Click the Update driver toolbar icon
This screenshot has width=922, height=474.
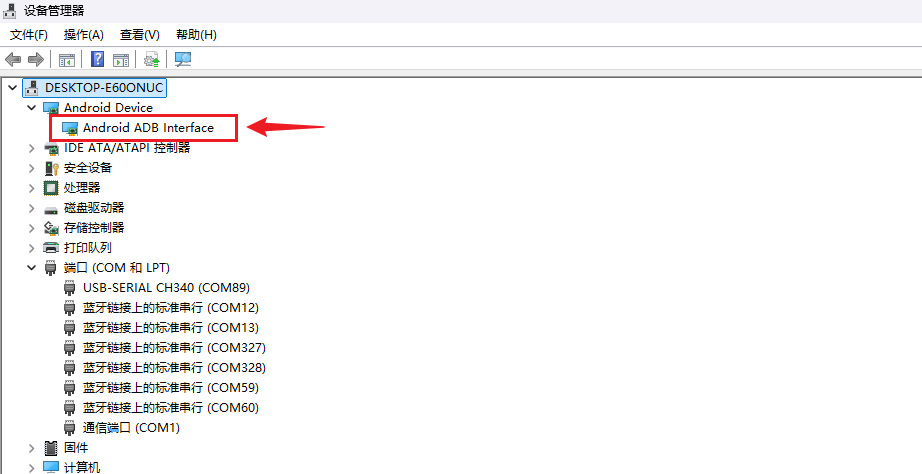click(152, 59)
